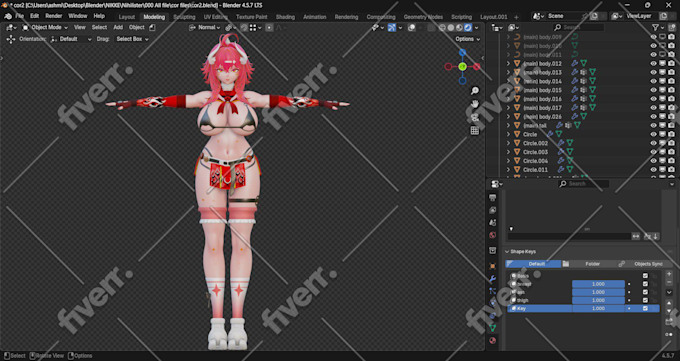Select wireframe viewport shading mode
The image size is (680, 361).
click(443, 28)
